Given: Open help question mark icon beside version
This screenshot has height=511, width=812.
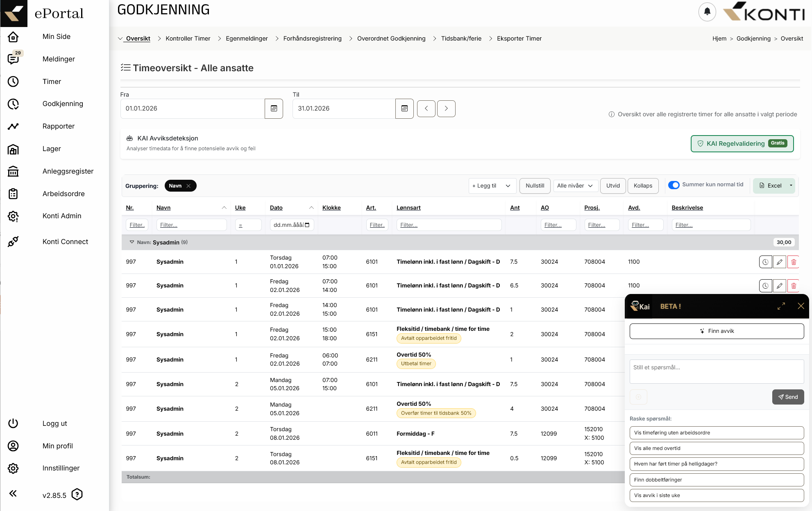Looking at the screenshot, I should point(77,495).
